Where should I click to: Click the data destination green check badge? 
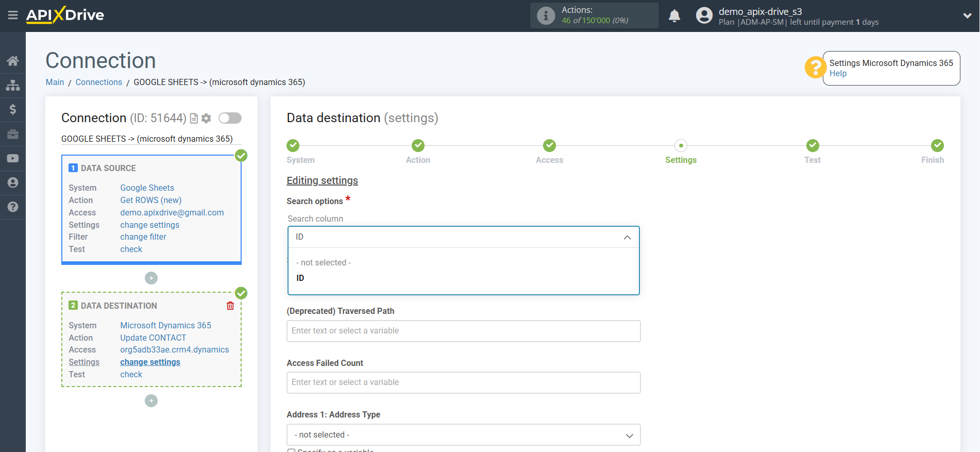click(241, 293)
